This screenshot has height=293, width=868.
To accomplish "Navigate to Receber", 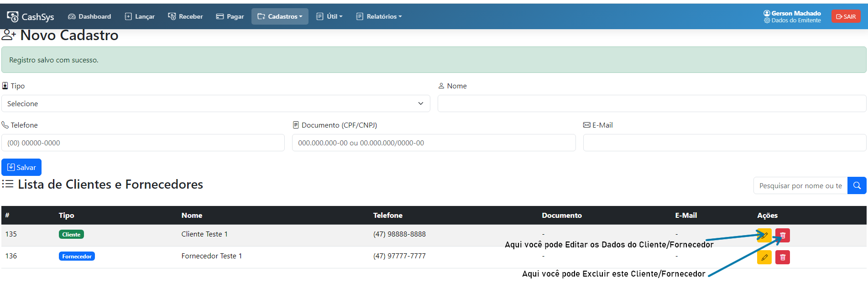I will point(185,16).
